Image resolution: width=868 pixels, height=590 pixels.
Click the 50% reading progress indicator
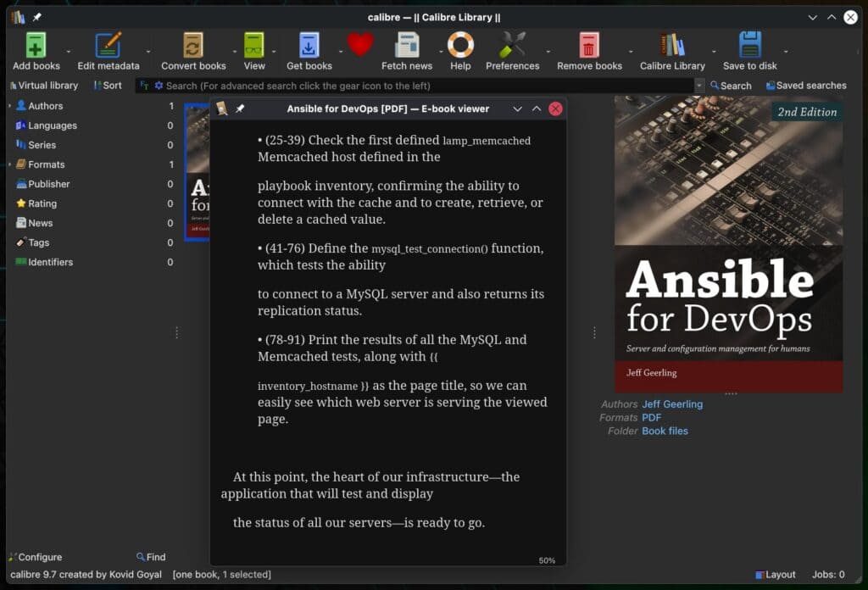point(547,559)
